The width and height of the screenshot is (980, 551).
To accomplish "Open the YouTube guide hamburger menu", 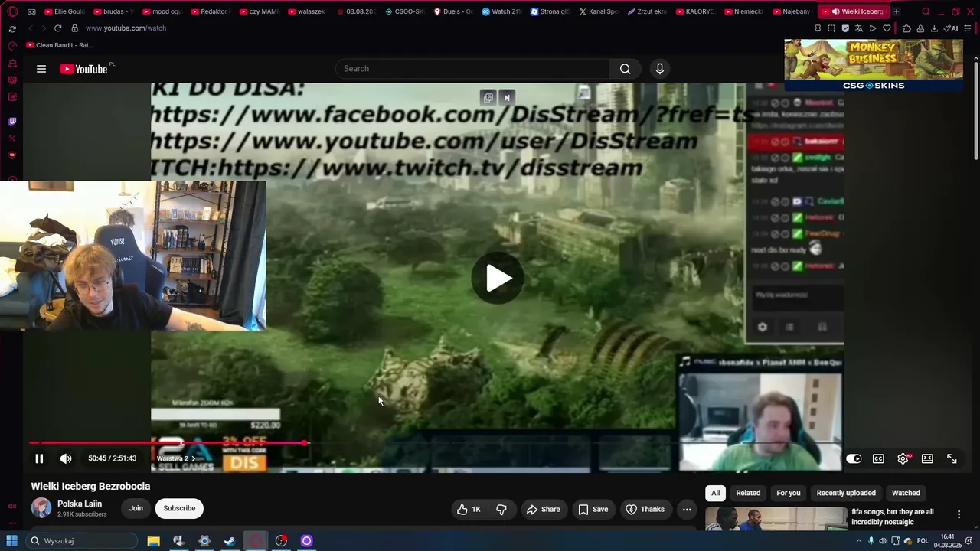I will click(x=41, y=69).
